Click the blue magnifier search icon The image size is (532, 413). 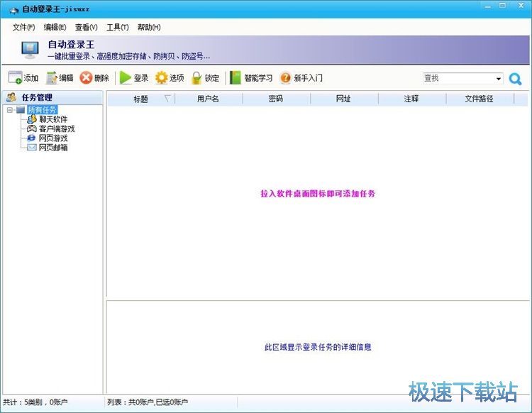pos(515,79)
